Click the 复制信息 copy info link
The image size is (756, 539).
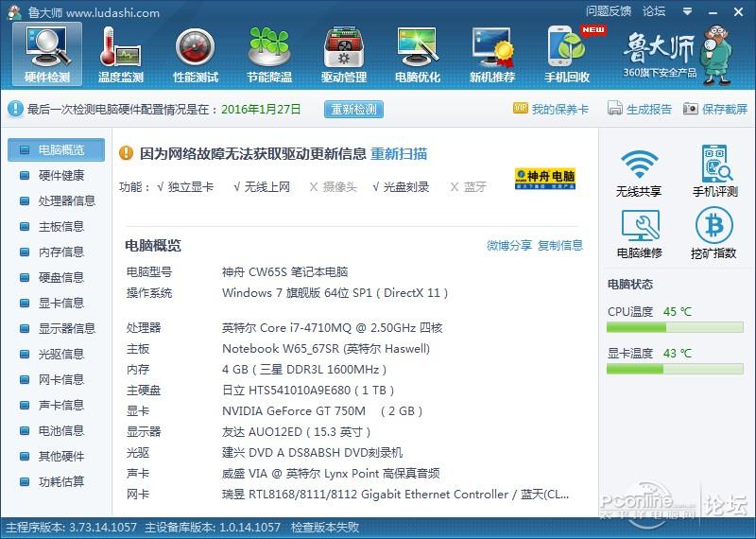click(x=560, y=245)
